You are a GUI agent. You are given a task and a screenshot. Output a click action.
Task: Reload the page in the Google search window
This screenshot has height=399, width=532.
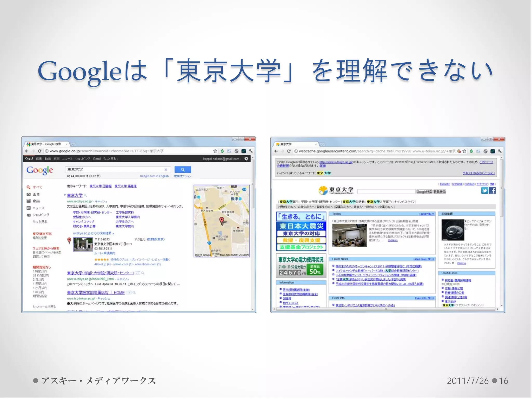[39, 151]
